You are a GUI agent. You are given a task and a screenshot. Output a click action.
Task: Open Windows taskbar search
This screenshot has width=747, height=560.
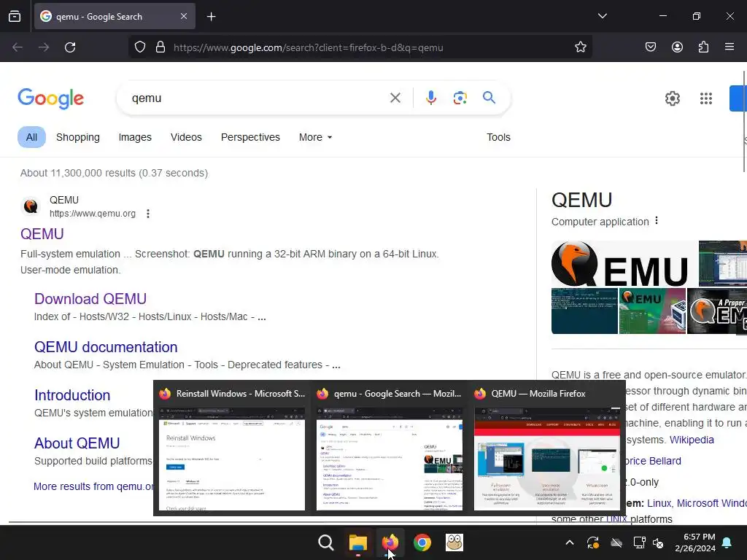point(326,542)
